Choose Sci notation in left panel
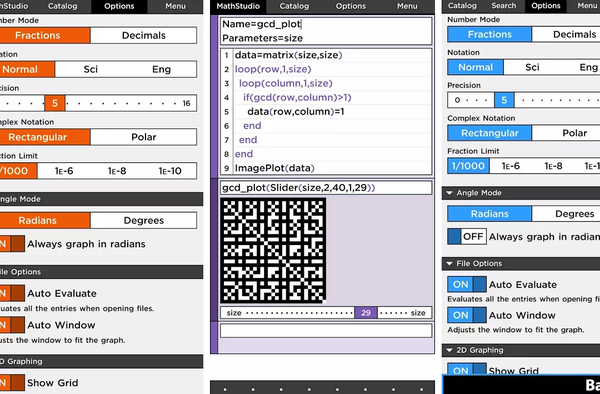Viewport: 600px width, 394px height. click(91, 69)
